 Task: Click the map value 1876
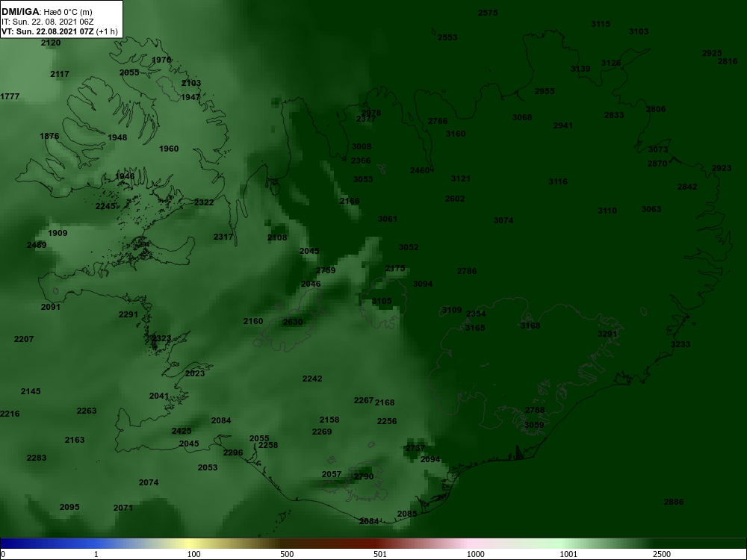[49, 136]
